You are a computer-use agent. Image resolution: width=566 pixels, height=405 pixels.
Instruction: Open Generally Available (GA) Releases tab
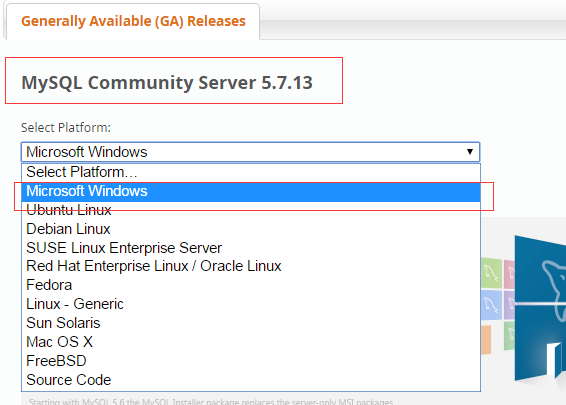point(133,21)
